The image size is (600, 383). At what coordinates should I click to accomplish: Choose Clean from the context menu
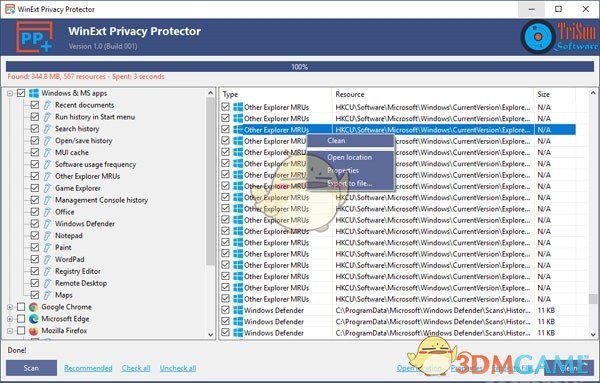coord(351,141)
